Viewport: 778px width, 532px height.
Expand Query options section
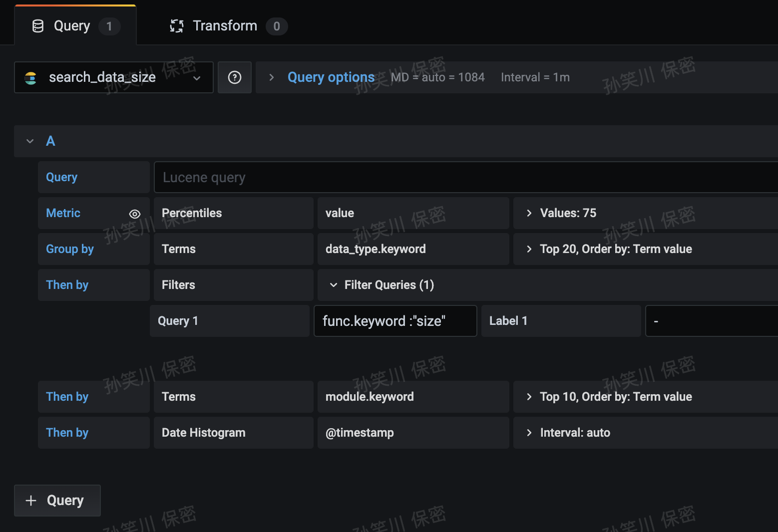pos(331,77)
